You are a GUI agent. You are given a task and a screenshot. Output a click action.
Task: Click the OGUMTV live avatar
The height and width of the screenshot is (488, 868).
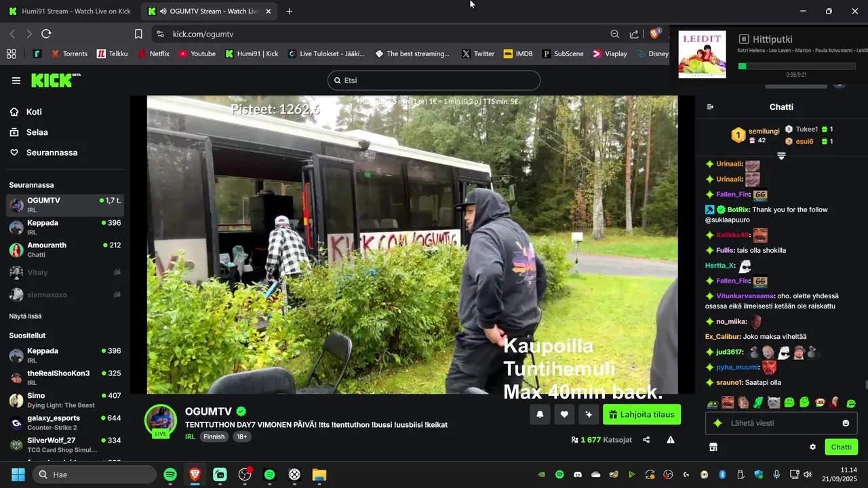[x=161, y=421]
